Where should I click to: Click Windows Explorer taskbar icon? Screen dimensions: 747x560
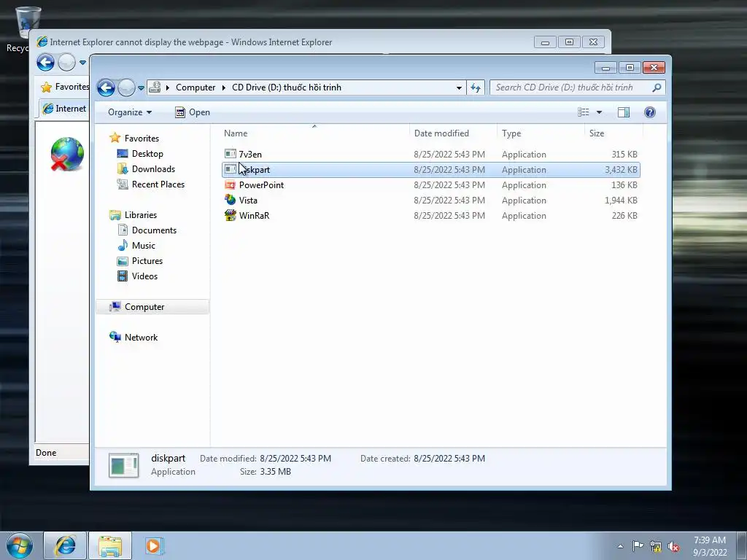[x=110, y=545]
